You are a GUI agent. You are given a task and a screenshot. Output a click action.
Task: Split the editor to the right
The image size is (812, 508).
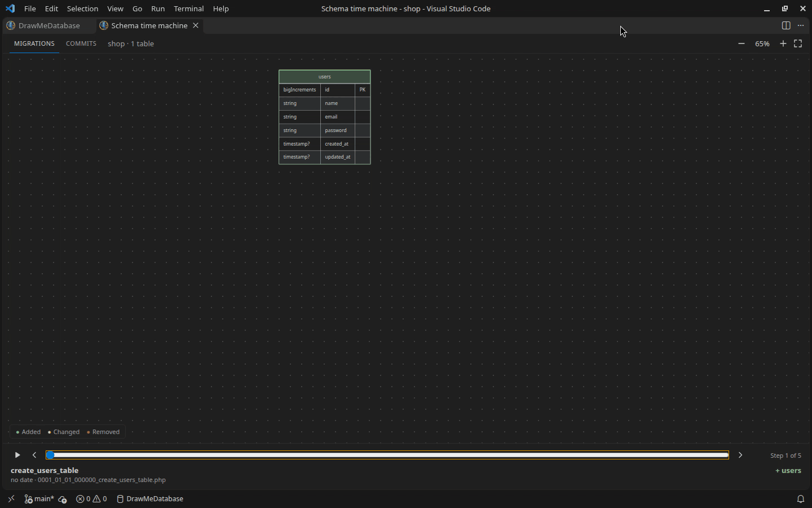[x=786, y=25]
